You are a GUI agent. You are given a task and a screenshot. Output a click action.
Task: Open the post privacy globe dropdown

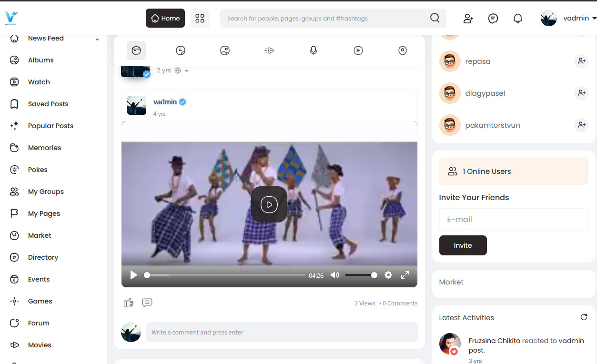point(182,71)
